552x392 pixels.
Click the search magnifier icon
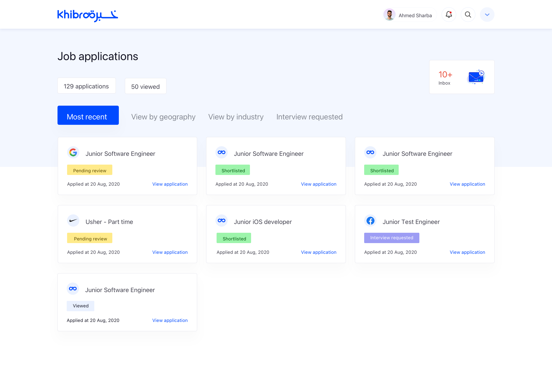(x=468, y=15)
